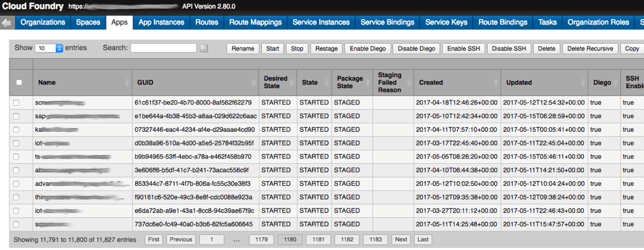Image resolution: width=644 pixels, height=250 pixels.
Task: Check the row with GUID 61c61f37-be20
Action: click(16, 102)
